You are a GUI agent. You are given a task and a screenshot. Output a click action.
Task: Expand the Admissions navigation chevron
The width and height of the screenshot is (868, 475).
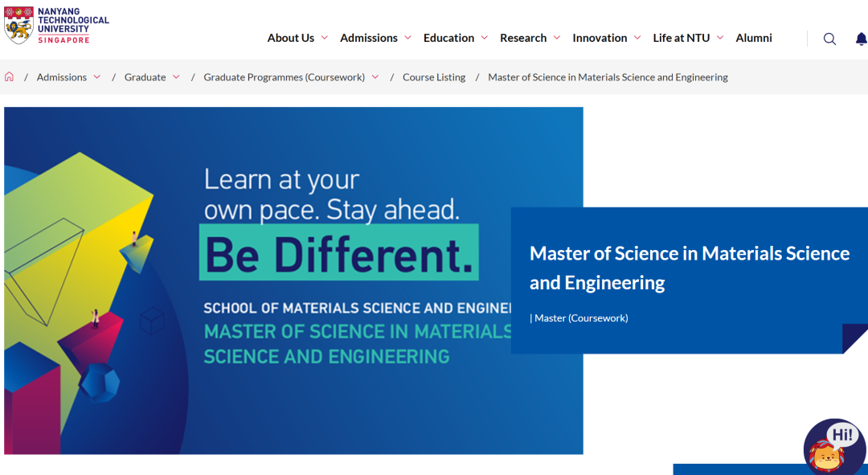tap(407, 38)
